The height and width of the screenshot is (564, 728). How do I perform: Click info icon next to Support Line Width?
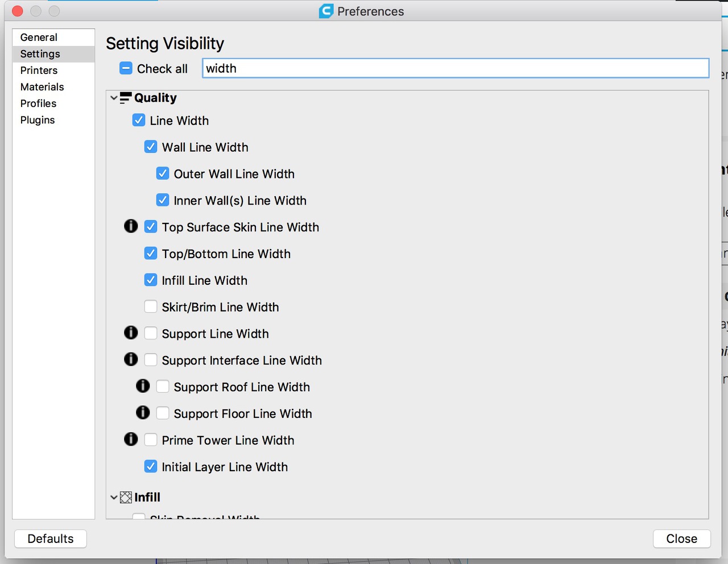[x=131, y=333]
